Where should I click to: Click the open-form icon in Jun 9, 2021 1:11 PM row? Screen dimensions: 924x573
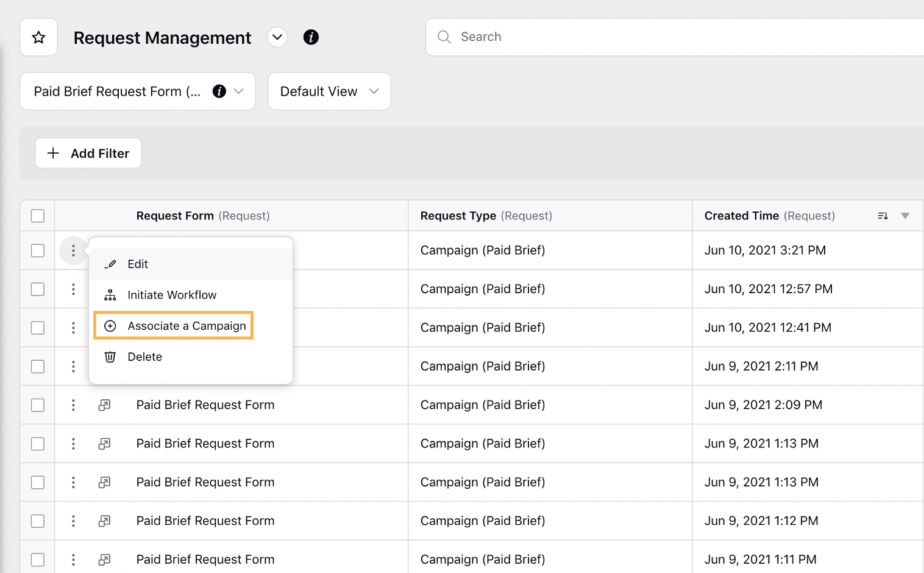coord(105,560)
